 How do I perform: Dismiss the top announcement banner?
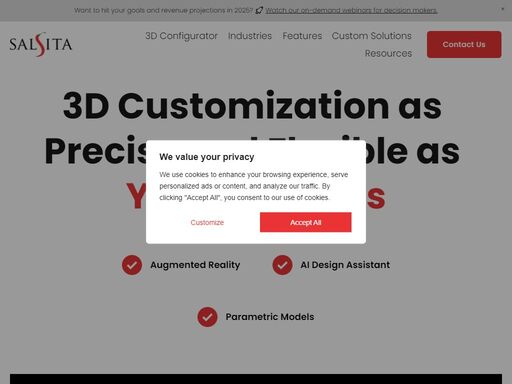pos(502,9)
